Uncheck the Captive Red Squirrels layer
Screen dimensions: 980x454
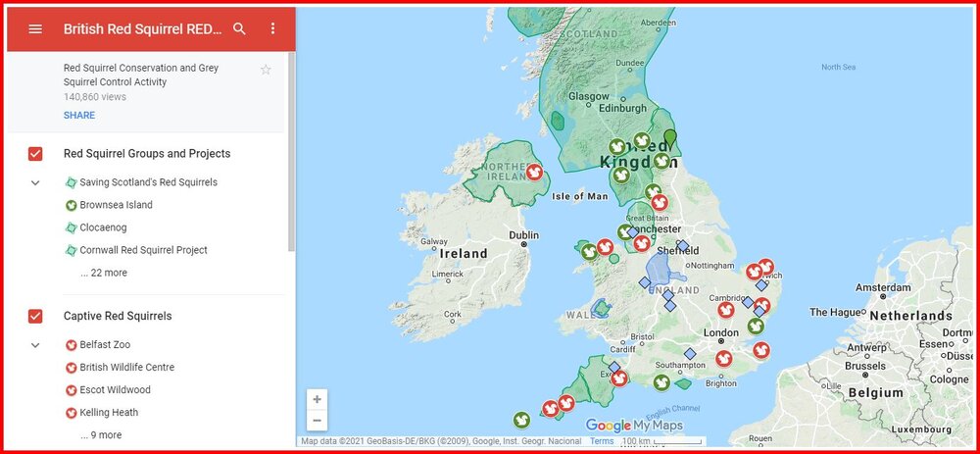click(35, 317)
